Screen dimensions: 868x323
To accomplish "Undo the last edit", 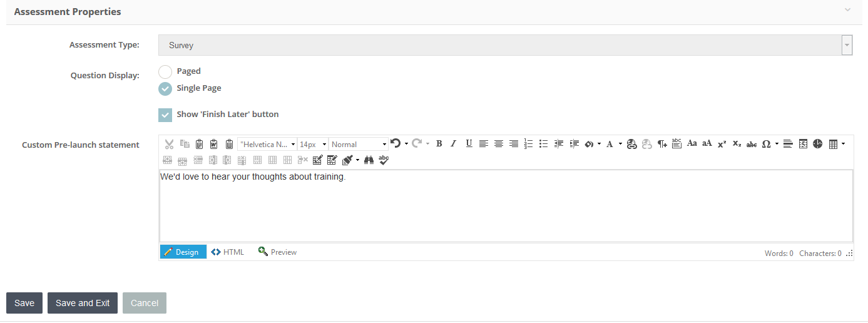I will click(x=395, y=144).
